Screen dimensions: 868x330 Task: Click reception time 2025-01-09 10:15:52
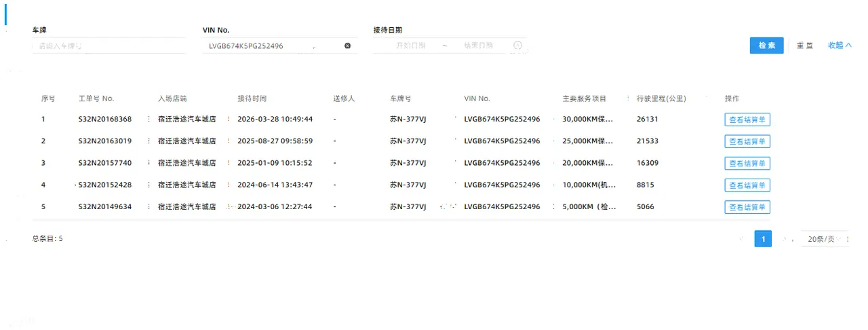[x=275, y=163]
